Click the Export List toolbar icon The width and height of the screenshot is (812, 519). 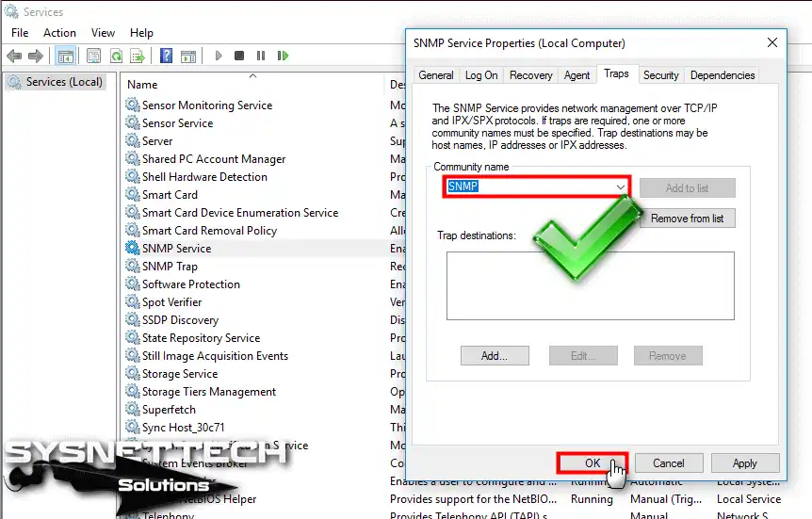138,56
